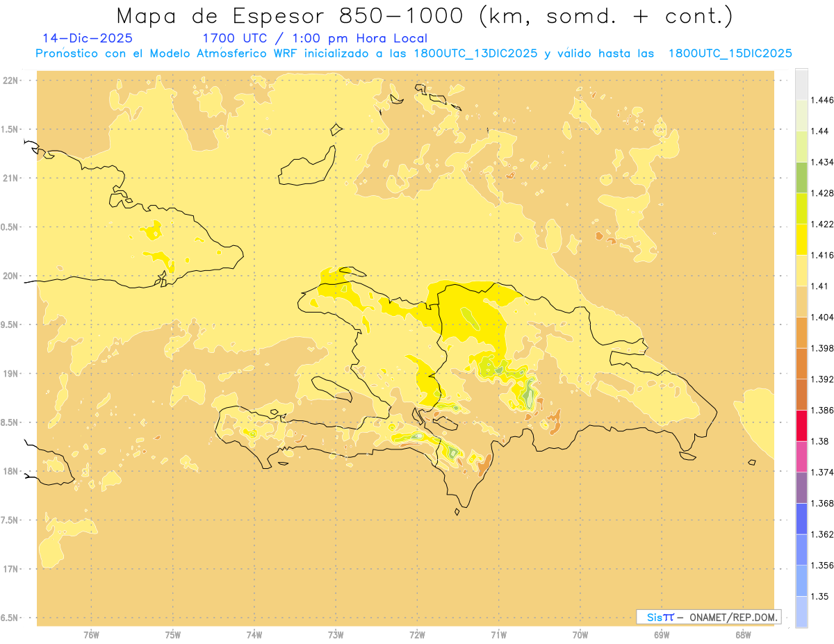Viewport: 834px width, 644px height.
Task: Click the date label '14-Dic-2025'
Action: click(88, 39)
